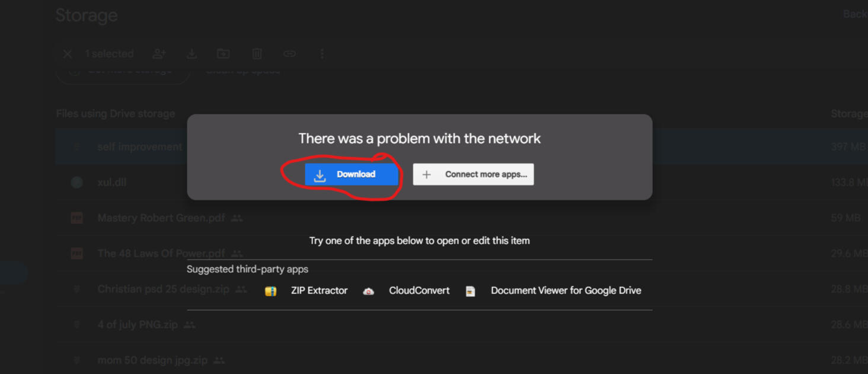868x374 pixels.
Task: Select Mastery Robert Green.pdf file
Action: (x=161, y=218)
